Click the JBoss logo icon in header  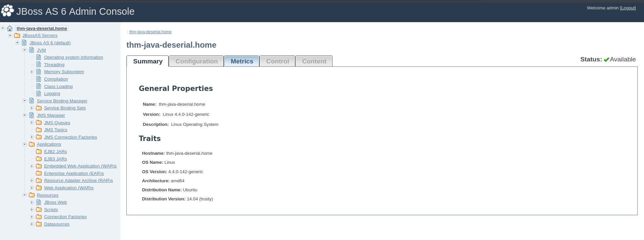coord(7,11)
